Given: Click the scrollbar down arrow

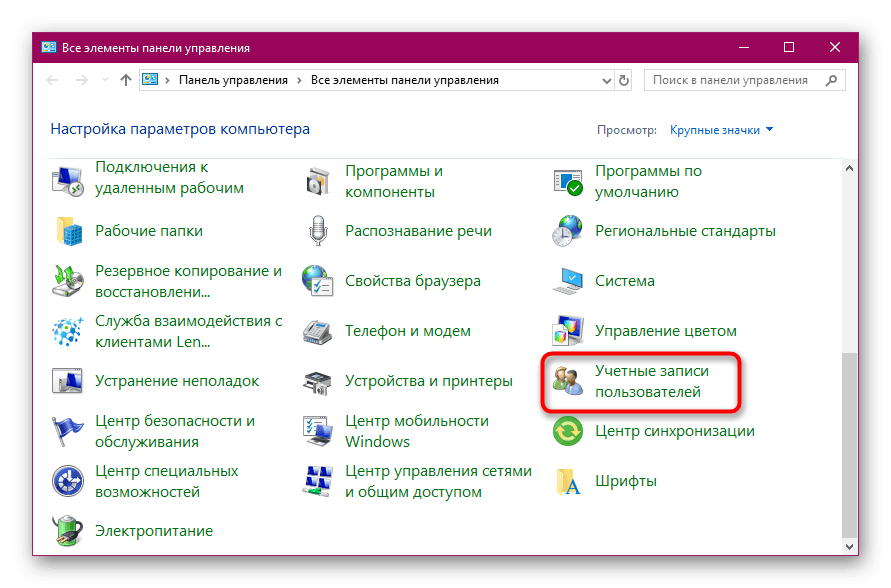Looking at the screenshot, I should tap(849, 547).
